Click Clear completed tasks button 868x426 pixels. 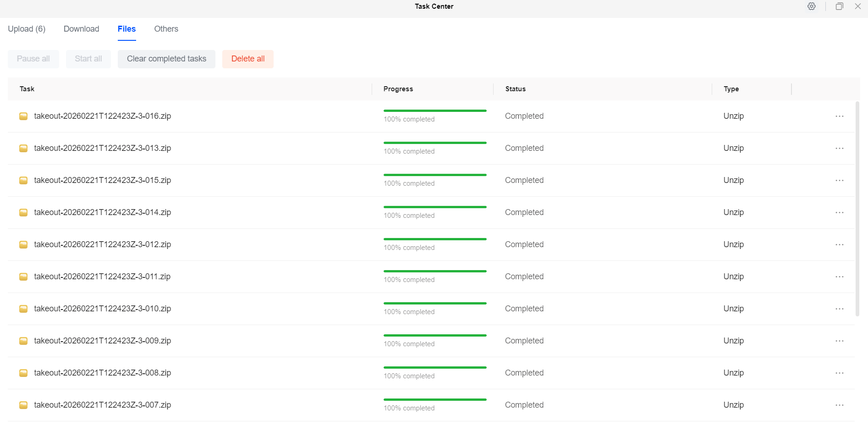click(x=166, y=59)
